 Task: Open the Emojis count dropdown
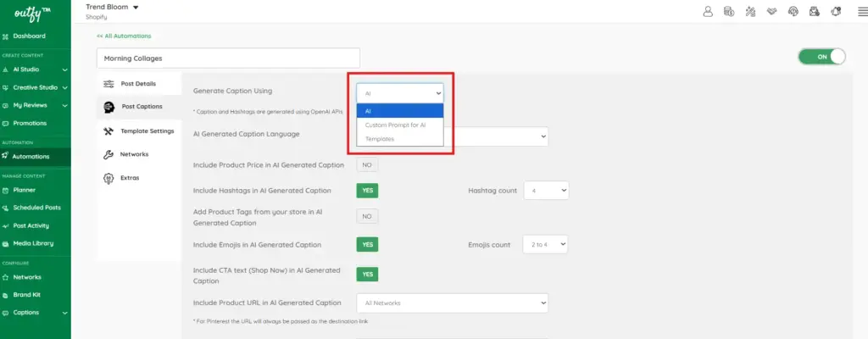pyautogui.click(x=545, y=245)
